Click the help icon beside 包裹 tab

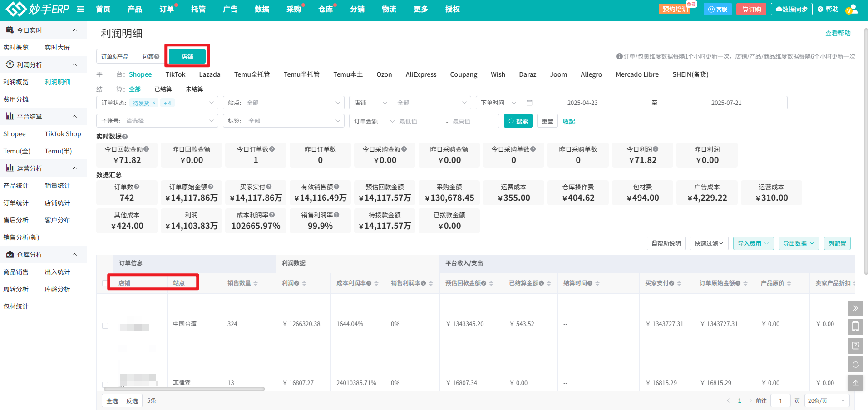(x=157, y=57)
